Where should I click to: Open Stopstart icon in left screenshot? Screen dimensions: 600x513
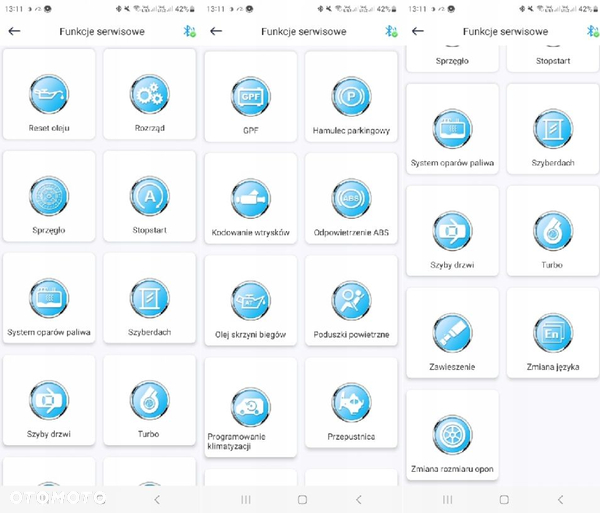[x=150, y=196]
